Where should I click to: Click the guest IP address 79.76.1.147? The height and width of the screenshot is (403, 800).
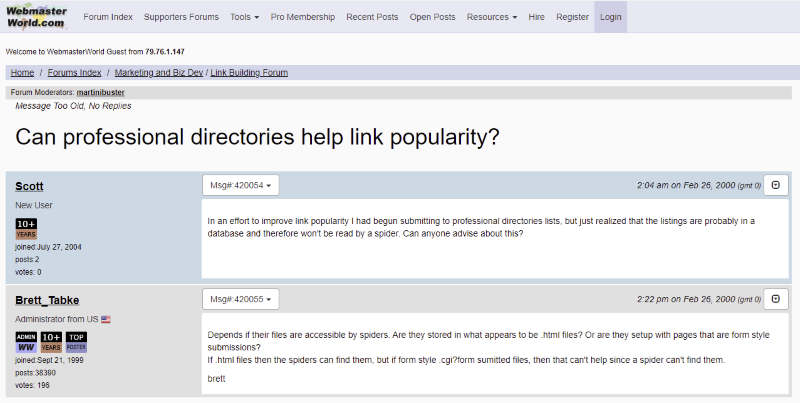165,52
